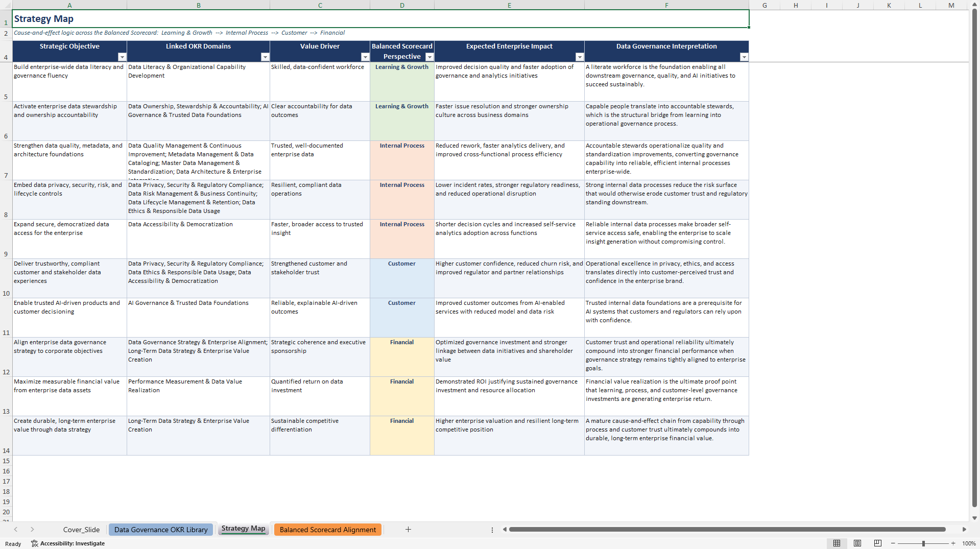Click 'Enable trusted AI-driven products' cell

[x=69, y=318]
